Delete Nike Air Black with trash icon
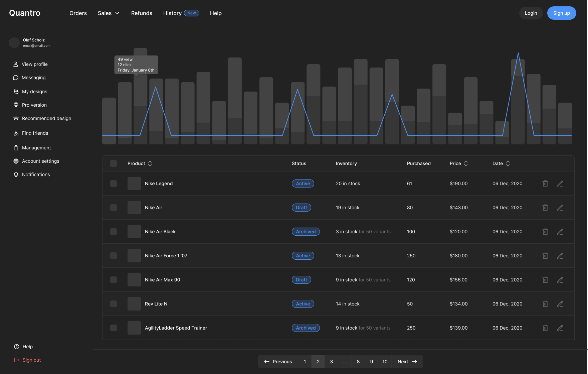The width and height of the screenshot is (588, 374). click(x=545, y=232)
